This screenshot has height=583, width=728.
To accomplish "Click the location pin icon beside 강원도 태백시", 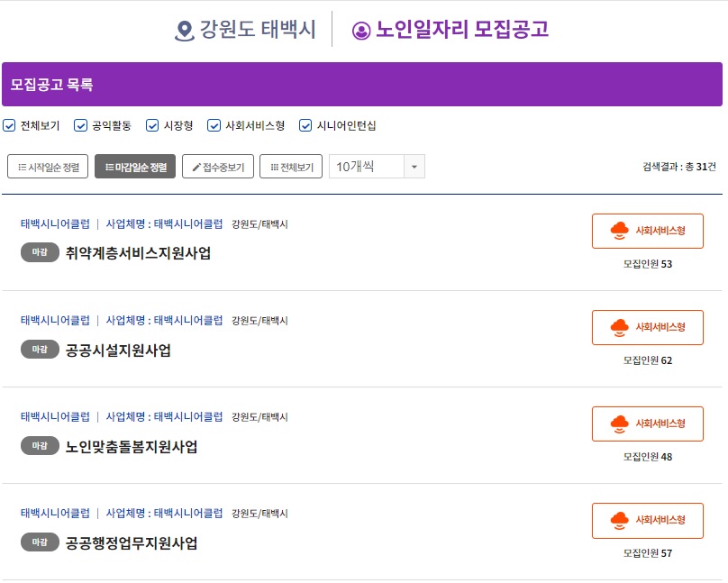I will 185,31.
